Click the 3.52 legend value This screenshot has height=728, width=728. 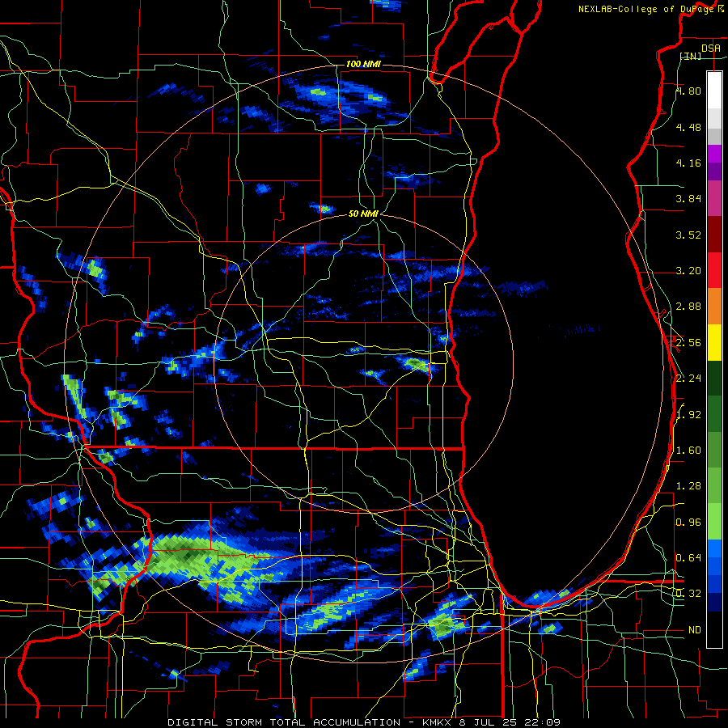pos(688,235)
